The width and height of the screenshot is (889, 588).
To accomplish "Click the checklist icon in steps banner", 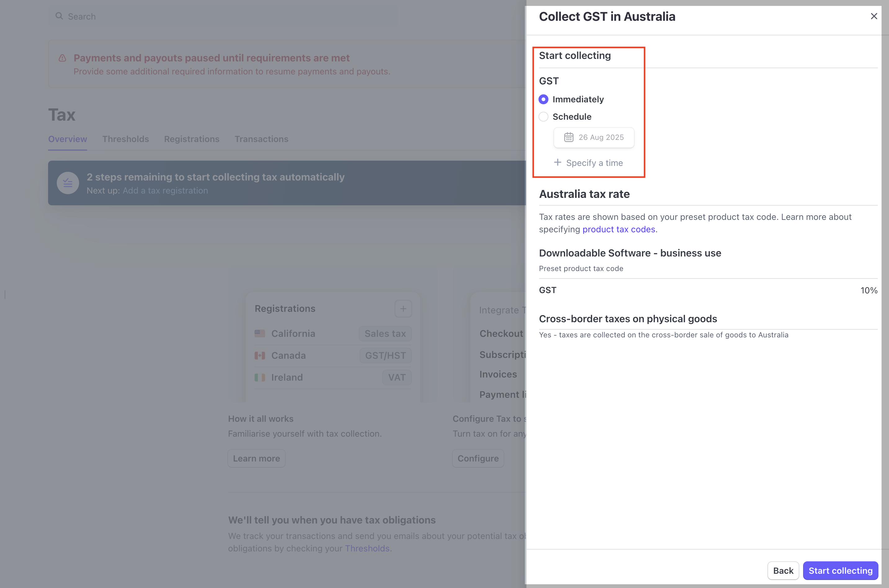I will pos(68,183).
